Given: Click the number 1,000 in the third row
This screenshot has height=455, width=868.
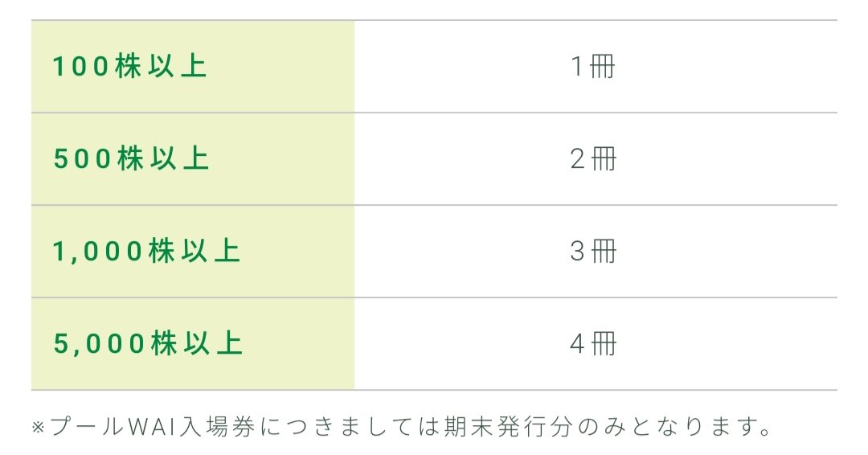Looking at the screenshot, I should pos(99,252).
